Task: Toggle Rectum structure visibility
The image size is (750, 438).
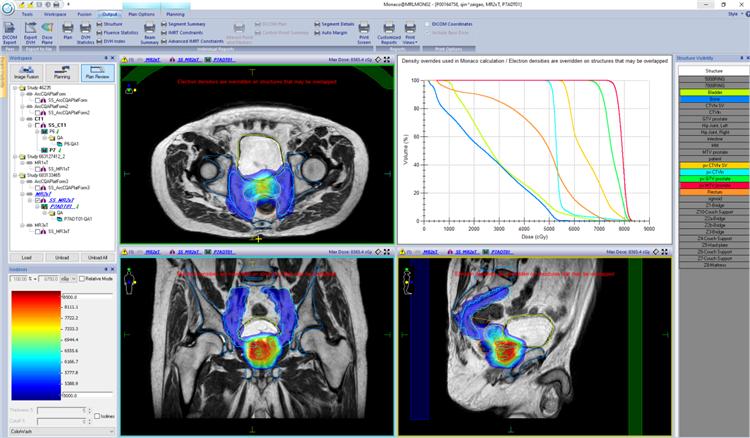Action: click(714, 192)
